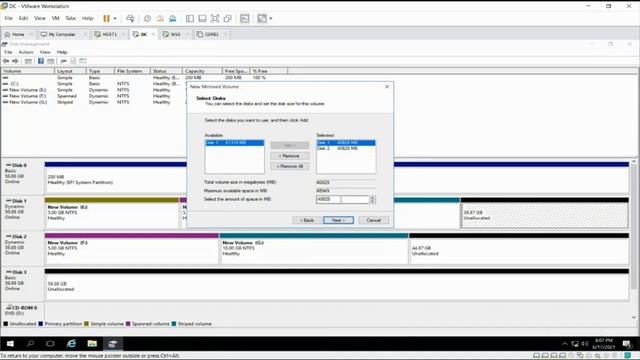Toggle the VMware library sidebar

pyautogui.click(x=190, y=18)
